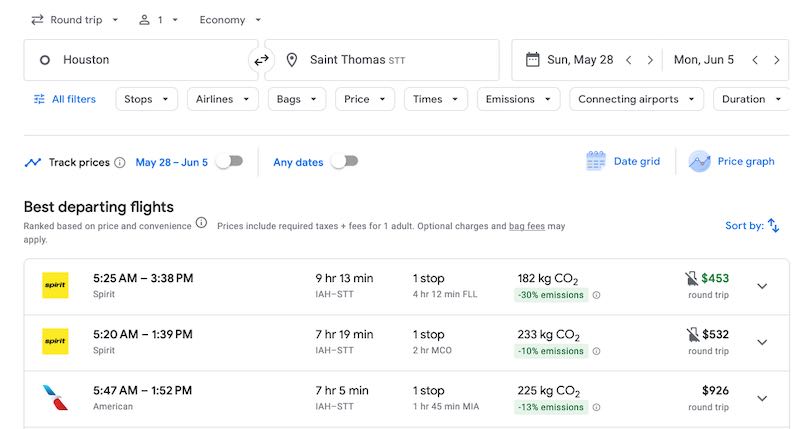Move return date back one day
The width and height of the screenshot is (800, 429).
click(x=755, y=60)
